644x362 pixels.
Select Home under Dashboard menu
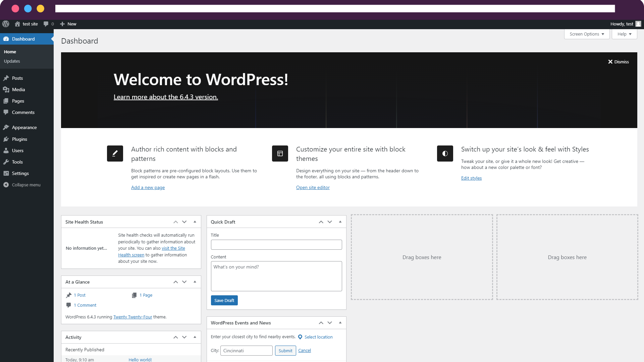coord(10,52)
